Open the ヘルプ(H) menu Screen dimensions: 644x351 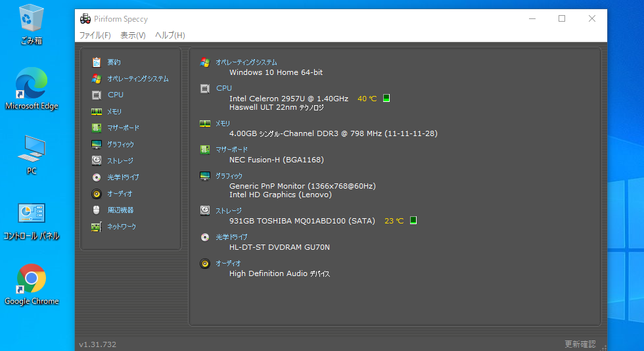pos(170,35)
